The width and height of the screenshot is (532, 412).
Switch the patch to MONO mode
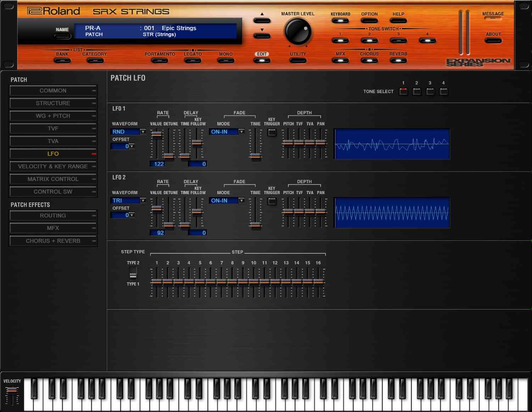(x=226, y=61)
